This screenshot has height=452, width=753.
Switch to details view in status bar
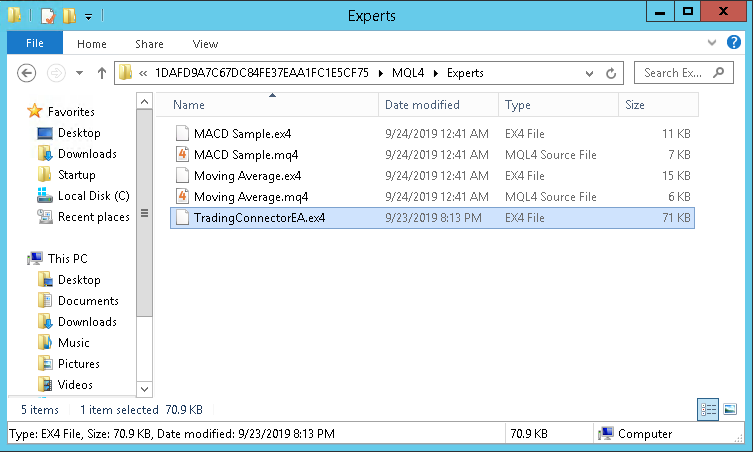(x=708, y=409)
